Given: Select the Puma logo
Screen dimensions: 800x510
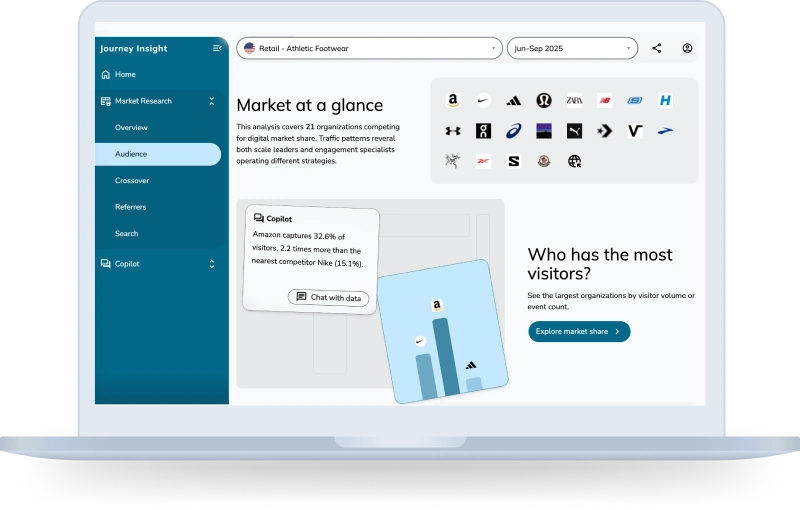Looking at the screenshot, I should pyautogui.click(x=574, y=131).
